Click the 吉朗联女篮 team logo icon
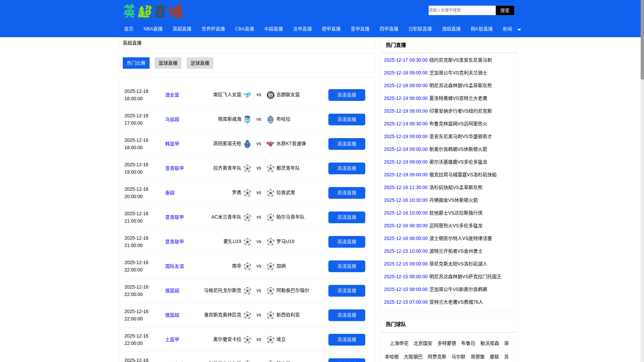Screen dimensions: 644x362 coord(271,95)
